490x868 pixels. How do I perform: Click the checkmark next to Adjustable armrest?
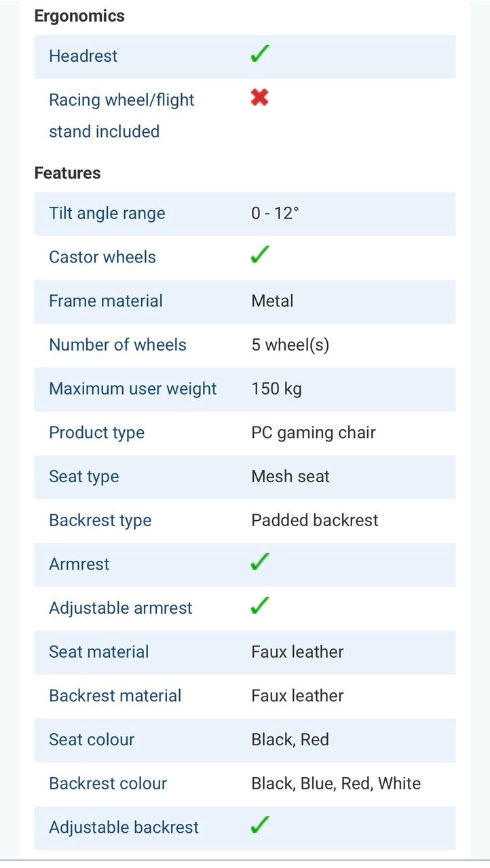[259, 606]
